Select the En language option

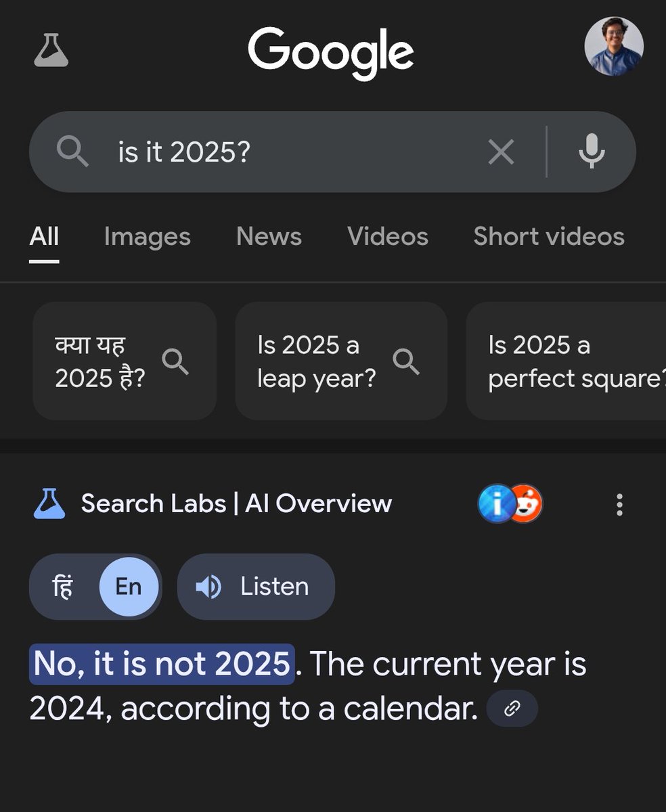(129, 586)
